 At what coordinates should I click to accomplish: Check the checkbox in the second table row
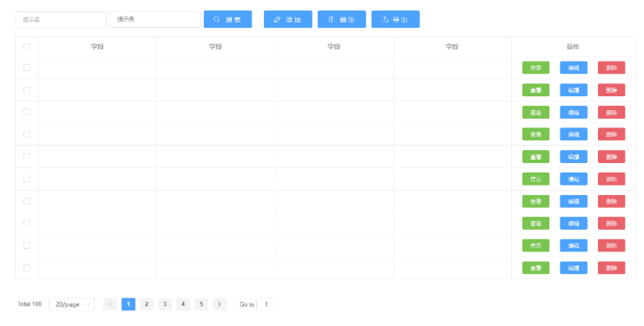(27, 90)
